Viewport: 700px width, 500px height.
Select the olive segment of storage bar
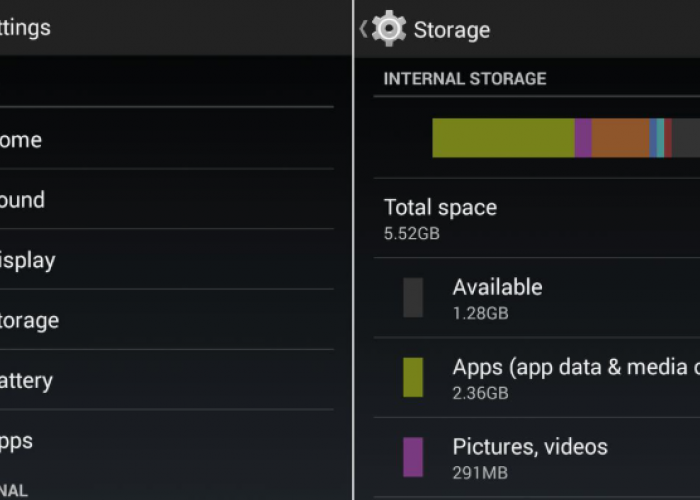(503, 138)
